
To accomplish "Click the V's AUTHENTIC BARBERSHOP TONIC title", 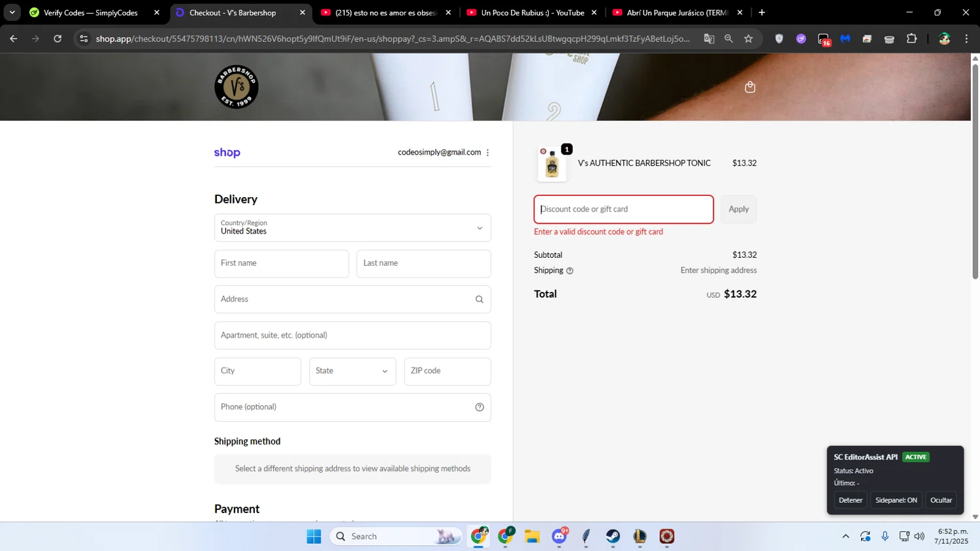I will click(644, 163).
